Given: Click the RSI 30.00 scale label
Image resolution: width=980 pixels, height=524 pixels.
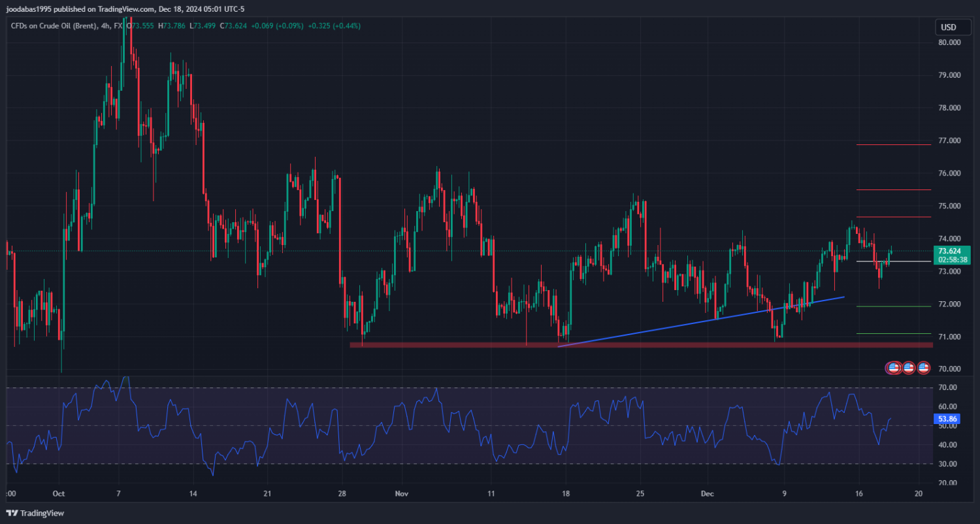Looking at the screenshot, I should [x=948, y=464].
